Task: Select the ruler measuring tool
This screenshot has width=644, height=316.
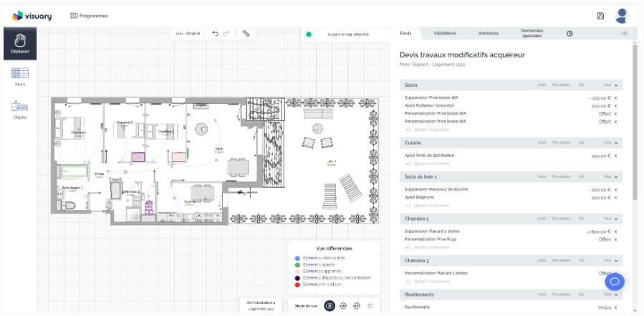Action: point(246,33)
